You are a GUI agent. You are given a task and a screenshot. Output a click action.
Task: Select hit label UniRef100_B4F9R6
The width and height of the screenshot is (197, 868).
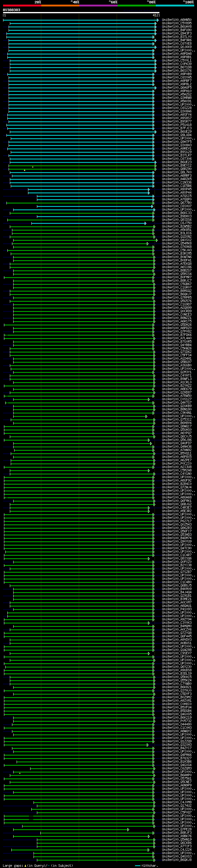click(x=177, y=40)
